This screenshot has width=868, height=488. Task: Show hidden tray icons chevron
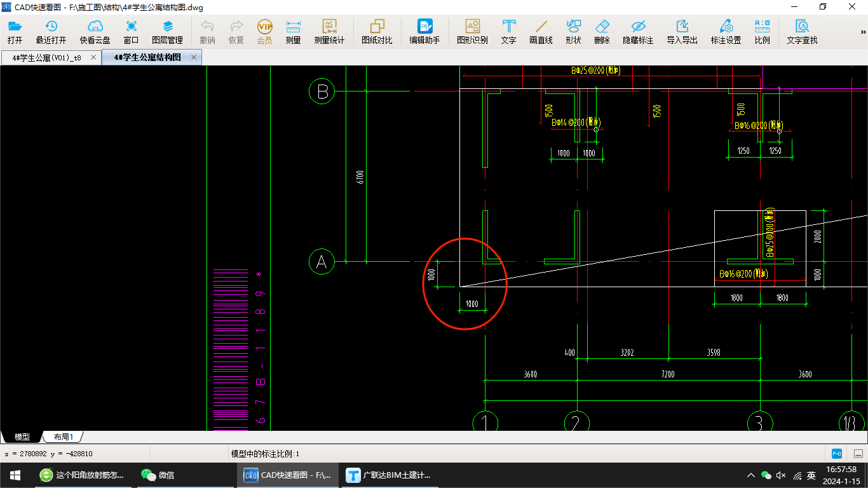coord(751,475)
